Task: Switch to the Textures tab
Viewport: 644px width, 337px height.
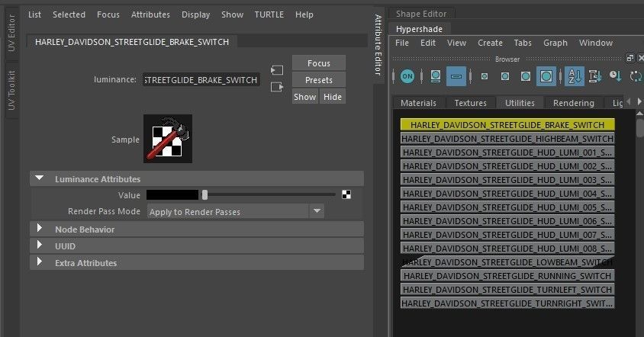Action: [470, 103]
